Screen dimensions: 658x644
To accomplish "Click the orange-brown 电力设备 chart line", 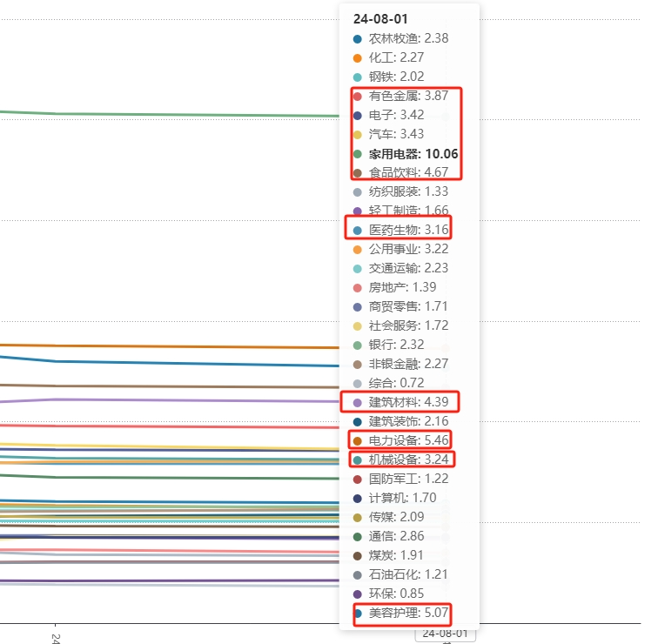I will [x=168, y=346].
